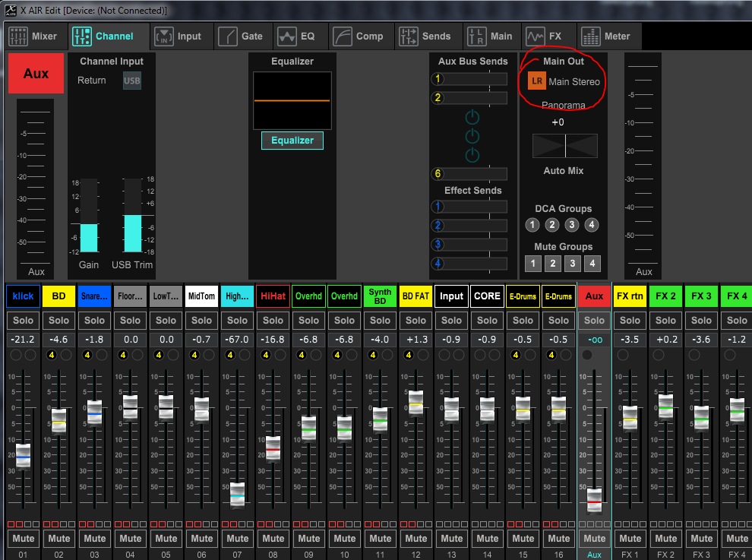The width and height of the screenshot is (752, 560).
Task: Solo the FX 2 return
Action: [665, 320]
